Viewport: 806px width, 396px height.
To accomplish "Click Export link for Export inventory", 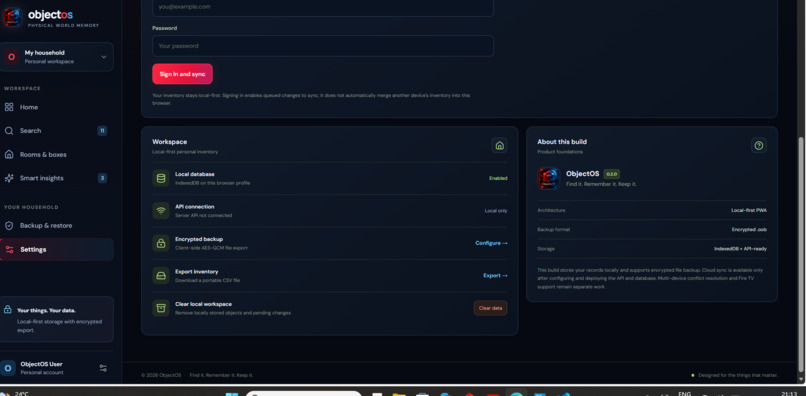I will point(495,276).
